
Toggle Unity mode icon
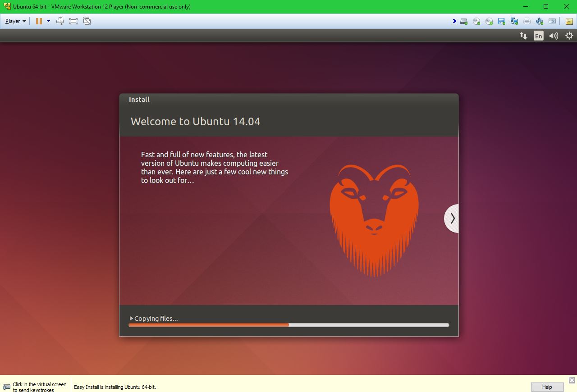tap(87, 21)
